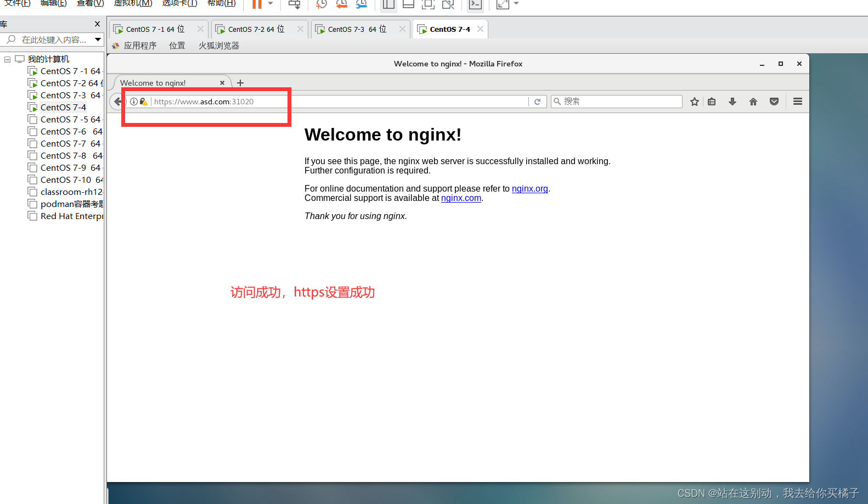This screenshot has height=504, width=868.
Task: Click the Firefox 搜索 search field
Action: tap(617, 102)
